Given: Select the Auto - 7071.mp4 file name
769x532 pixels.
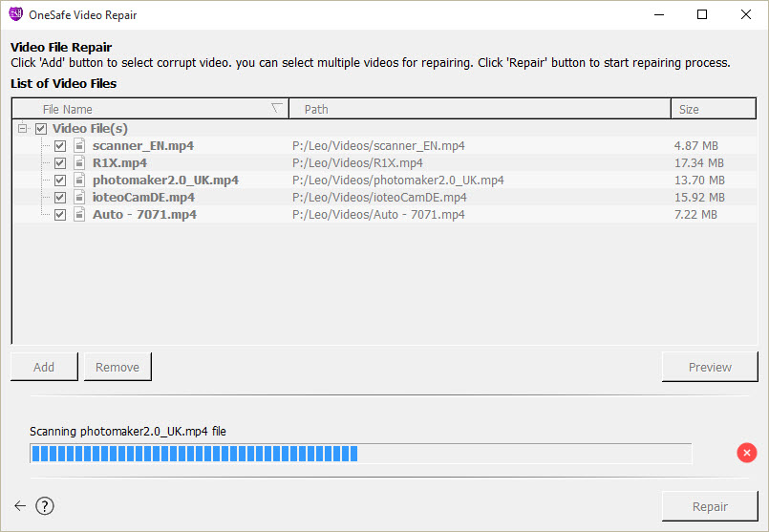Looking at the screenshot, I should point(144,214).
